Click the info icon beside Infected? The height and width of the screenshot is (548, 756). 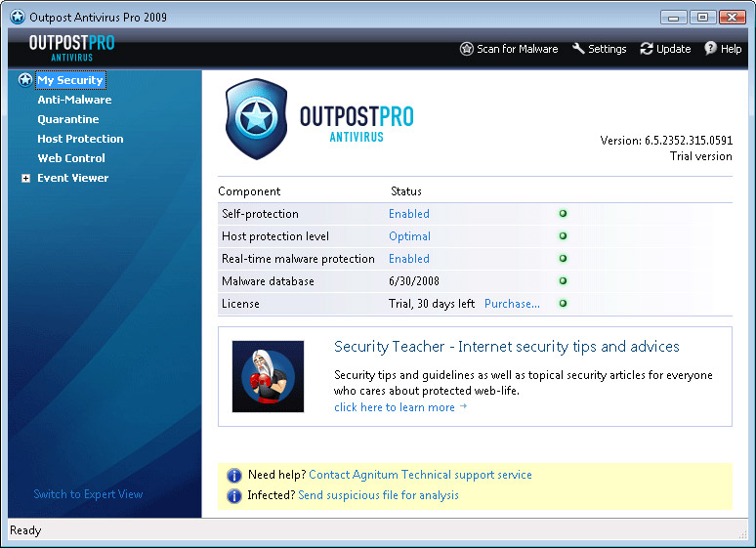233,495
